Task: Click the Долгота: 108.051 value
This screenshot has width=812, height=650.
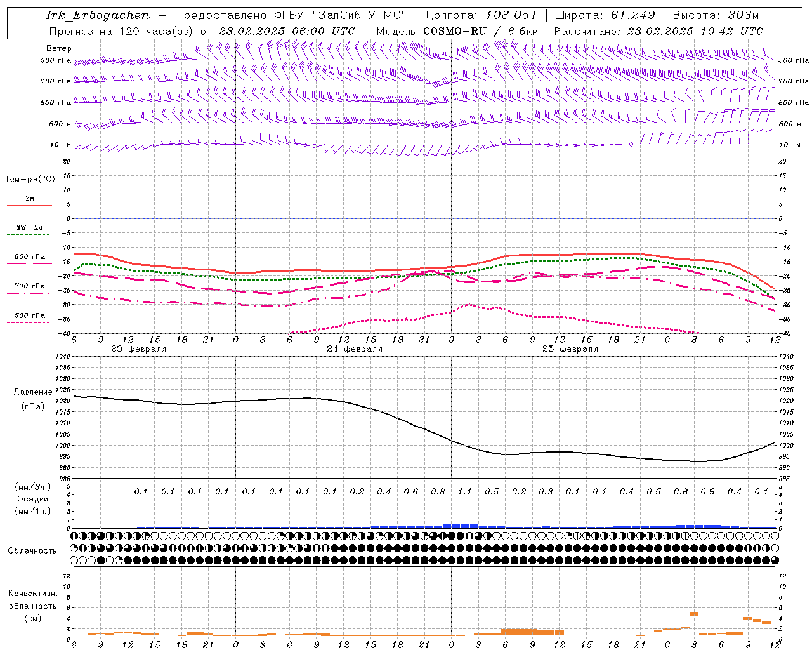Action: click(480, 15)
